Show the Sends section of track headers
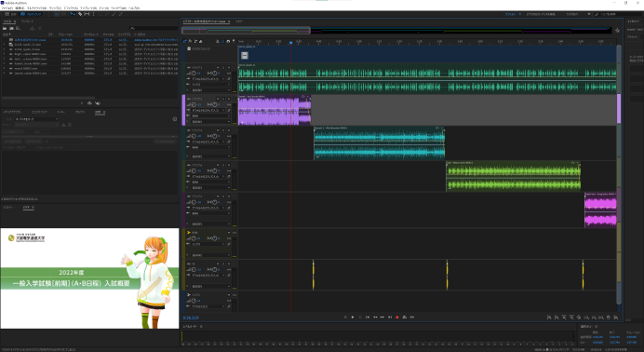Image resolution: width=644 pixels, height=352 pixels. [195, 41]
